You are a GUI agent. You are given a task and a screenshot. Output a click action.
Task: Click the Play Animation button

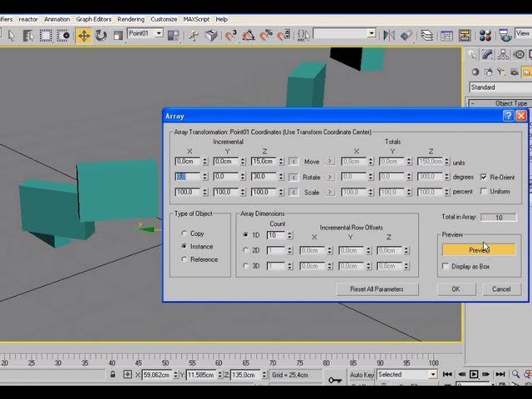click(474, 374)
